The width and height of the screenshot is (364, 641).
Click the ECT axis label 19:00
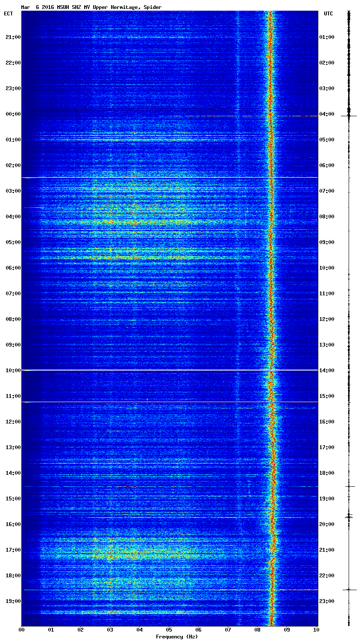coord(13,601)
